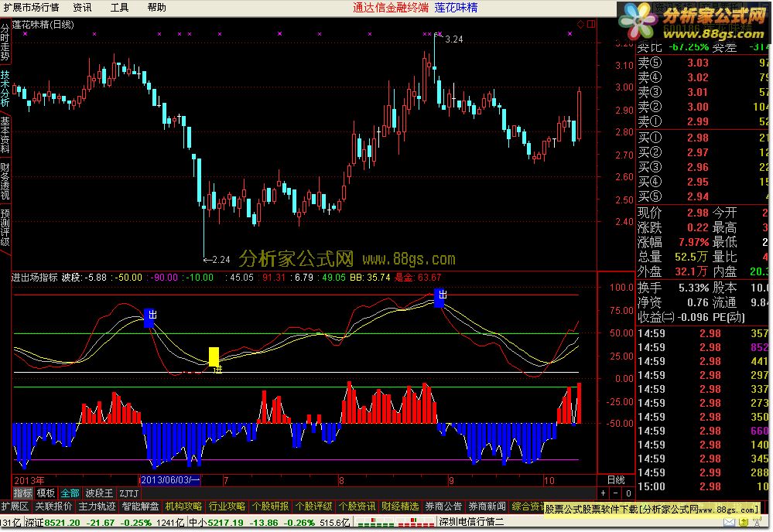
Task: Click the yellow '进' buy marker on indicator
Action: (x=214, y=360)
